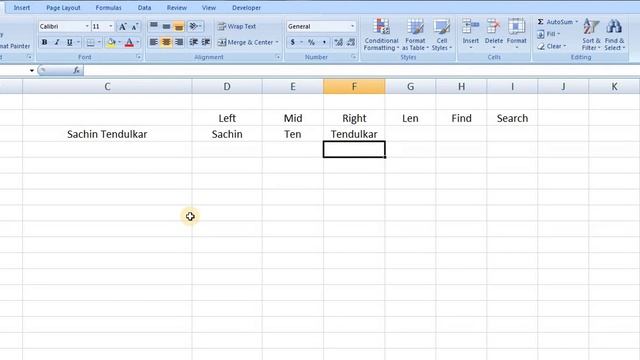Switch to the Formulas tab
640x360 pixels.
(x=109, y=8)
